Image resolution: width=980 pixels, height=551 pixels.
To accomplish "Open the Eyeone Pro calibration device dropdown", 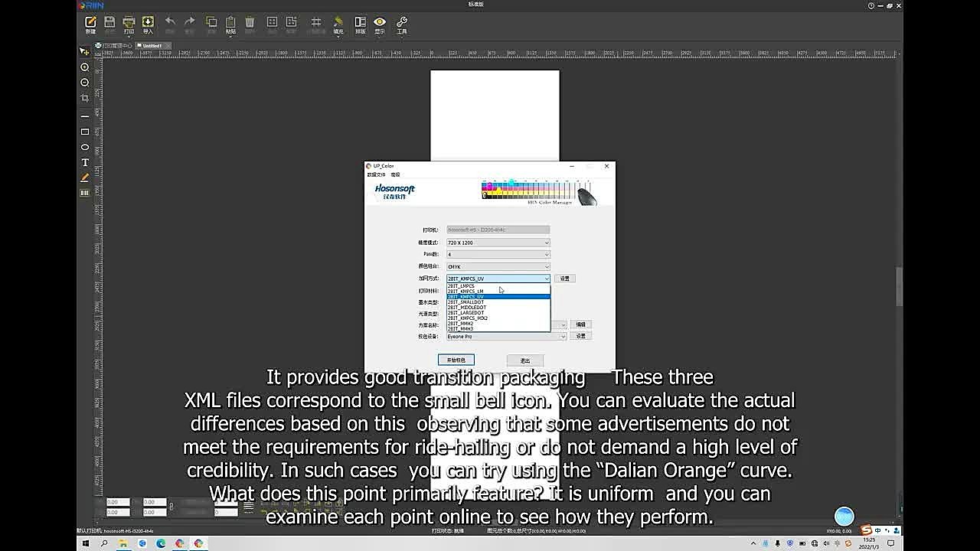I will click(506, 337).
